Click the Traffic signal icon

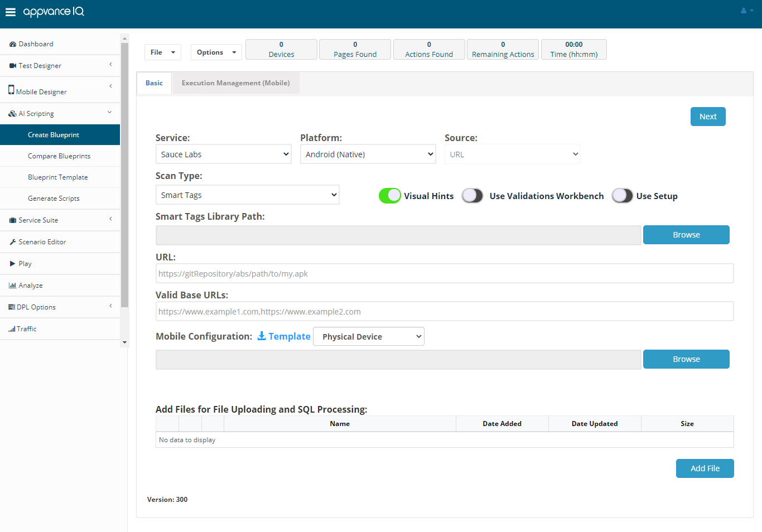coord(12,329)
